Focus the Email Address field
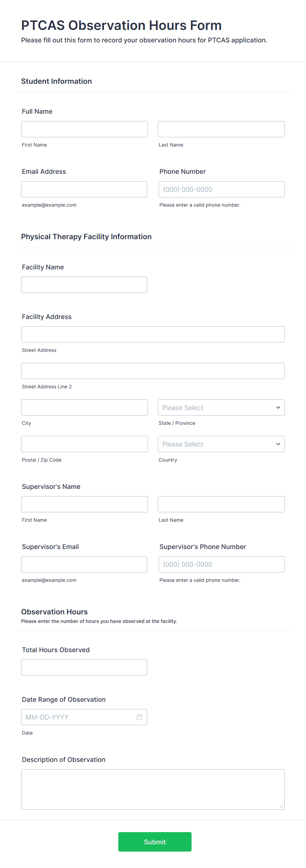 [x=84, y=189]
